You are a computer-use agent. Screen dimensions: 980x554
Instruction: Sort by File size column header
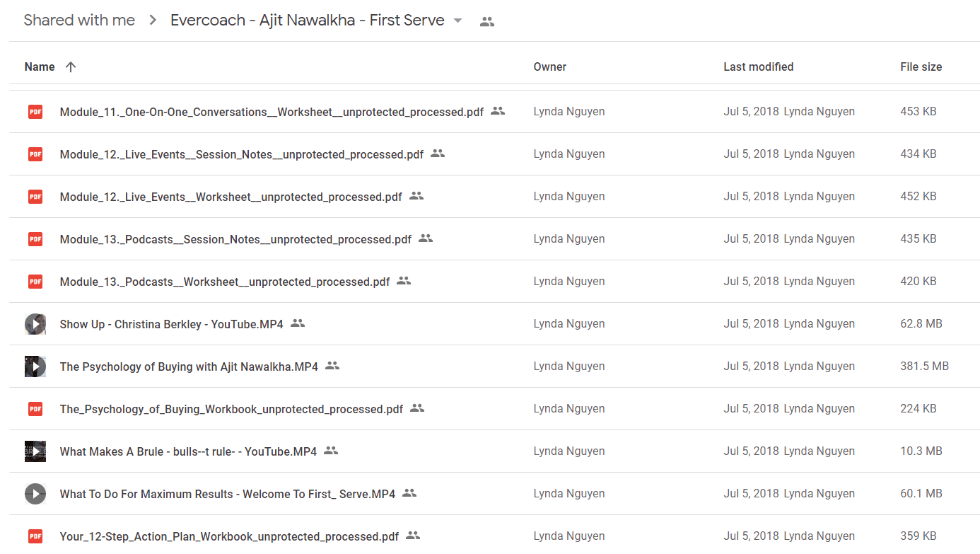pyautogui.click(x=921, y=67)
